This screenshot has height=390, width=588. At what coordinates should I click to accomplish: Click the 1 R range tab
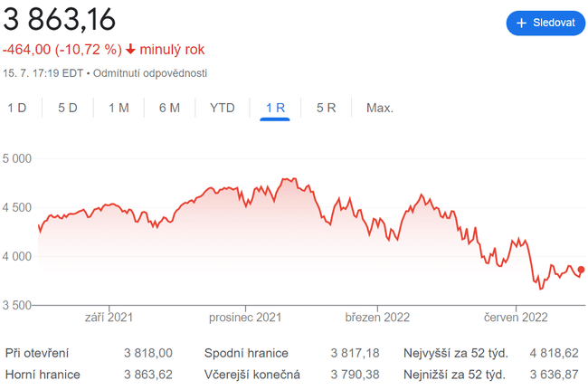pyautogui.click(x=275, y=108)
